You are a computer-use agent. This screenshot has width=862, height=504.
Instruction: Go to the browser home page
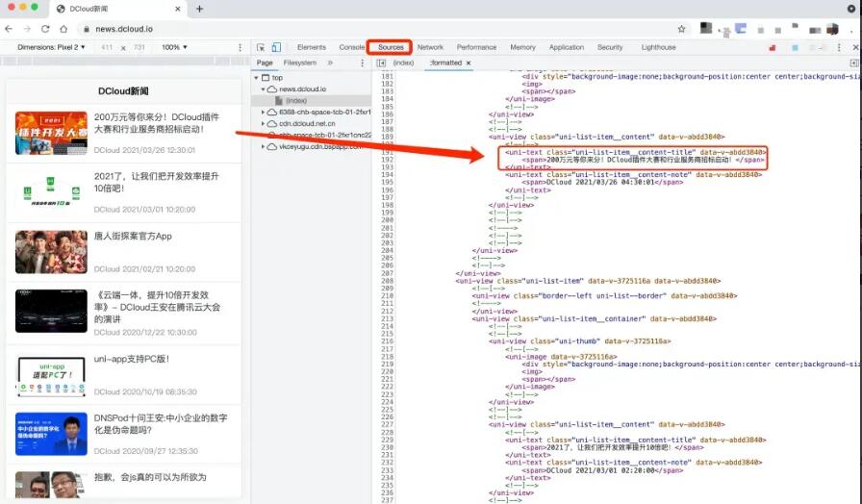pos(63,29)
